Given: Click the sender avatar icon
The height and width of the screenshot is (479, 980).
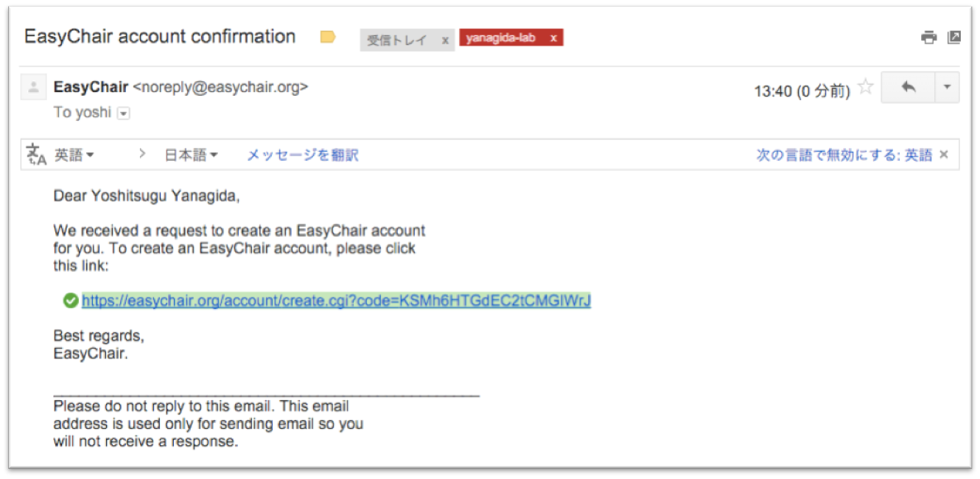Looking at the screenshot, I should pyautogui.click(x=32, y=88).
